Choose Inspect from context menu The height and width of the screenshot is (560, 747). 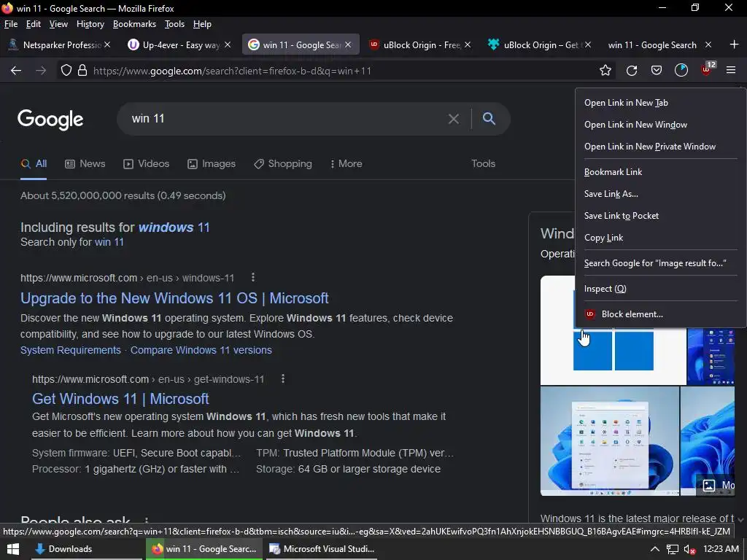point(660,289)
